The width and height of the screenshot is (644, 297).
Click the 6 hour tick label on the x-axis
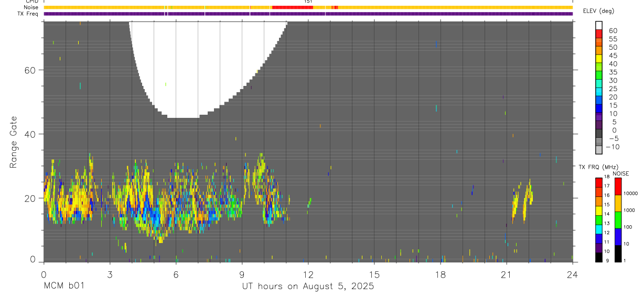click(176, 274)
